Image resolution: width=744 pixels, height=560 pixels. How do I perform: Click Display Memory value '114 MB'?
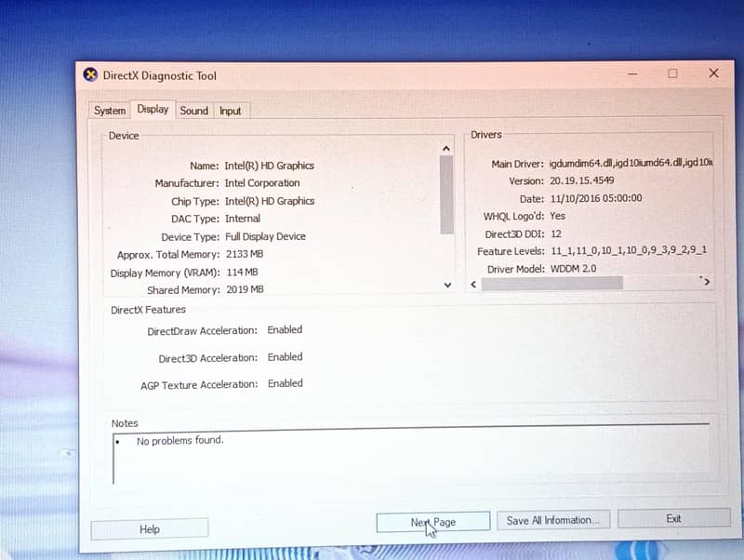point(242,272)
